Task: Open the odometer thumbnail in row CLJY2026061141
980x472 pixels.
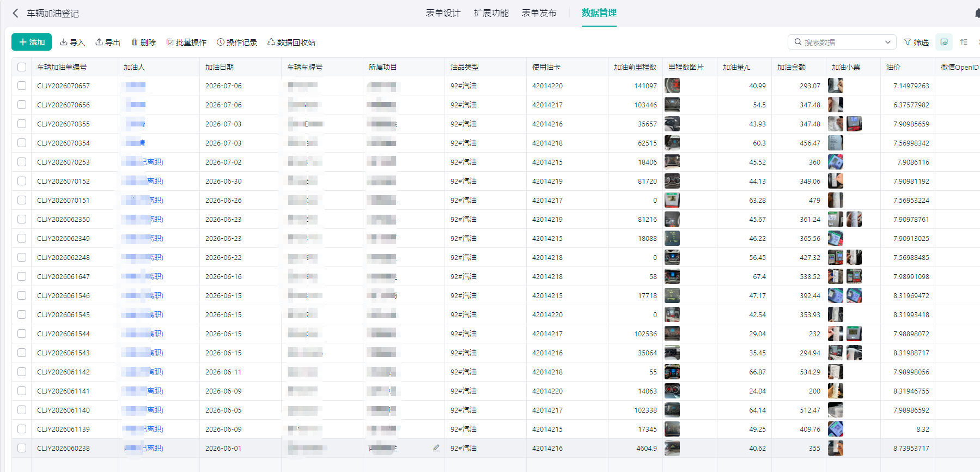Action: tap(672, 391)
